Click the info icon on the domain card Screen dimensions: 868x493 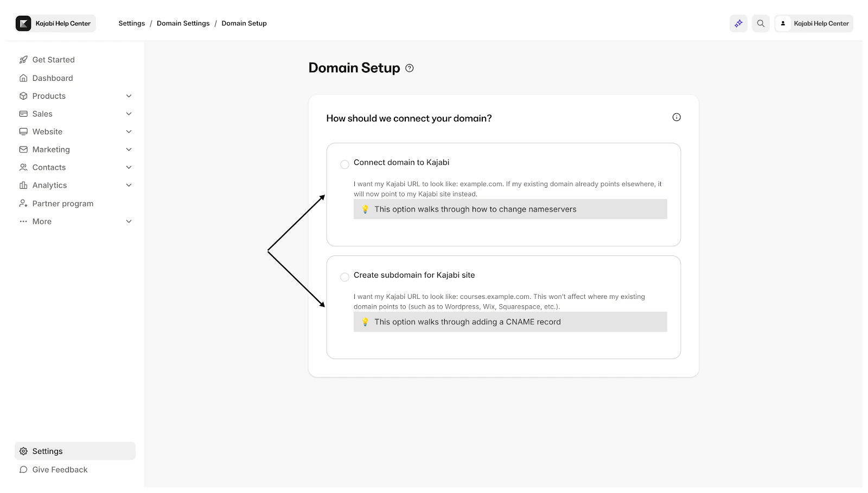(676, 117)
